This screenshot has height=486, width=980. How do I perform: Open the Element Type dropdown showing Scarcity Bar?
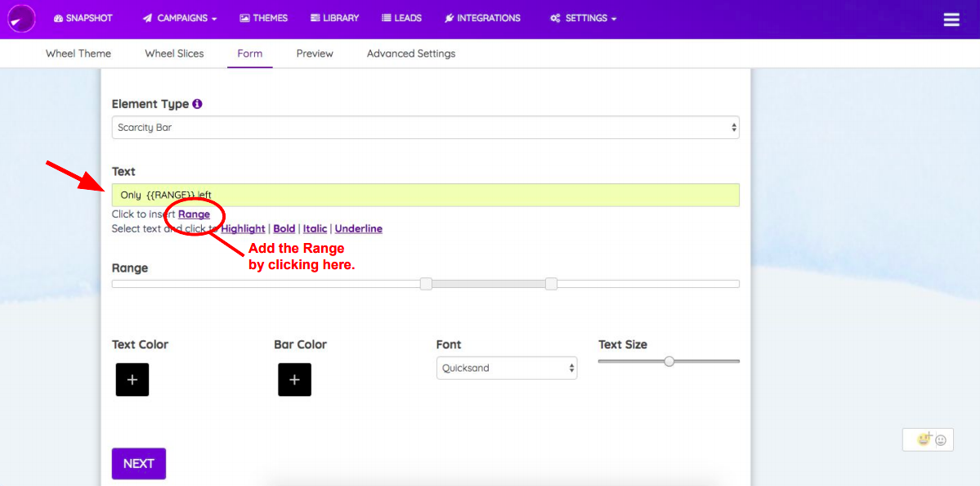click(426, 128)
